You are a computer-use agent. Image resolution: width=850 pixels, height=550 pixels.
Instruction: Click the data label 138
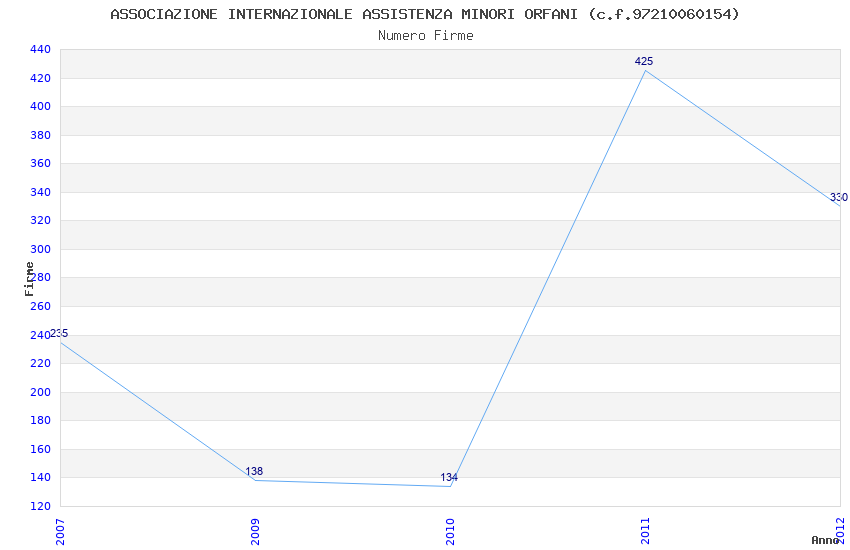254,471
